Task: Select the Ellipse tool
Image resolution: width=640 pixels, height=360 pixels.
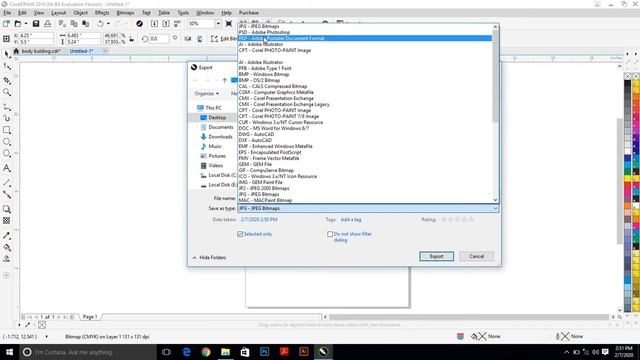Action: [x=7, y=142]
